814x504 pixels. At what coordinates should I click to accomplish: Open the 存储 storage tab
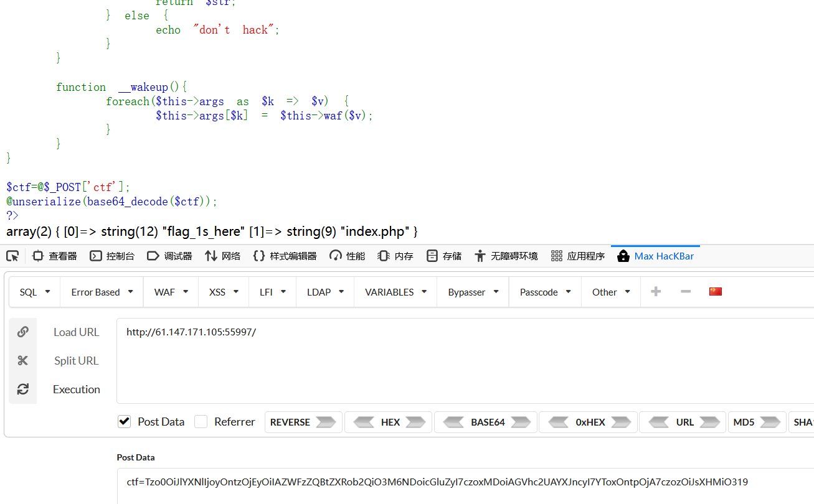tap(444, 256)
